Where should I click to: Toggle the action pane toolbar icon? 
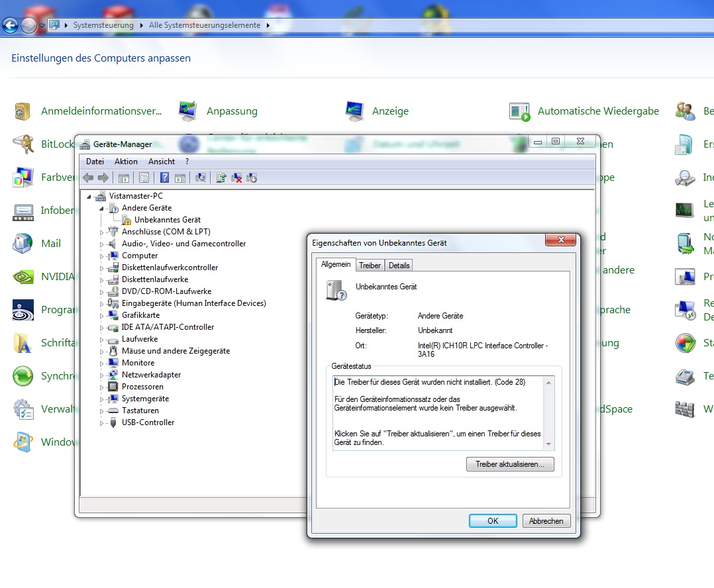(180, 178)
